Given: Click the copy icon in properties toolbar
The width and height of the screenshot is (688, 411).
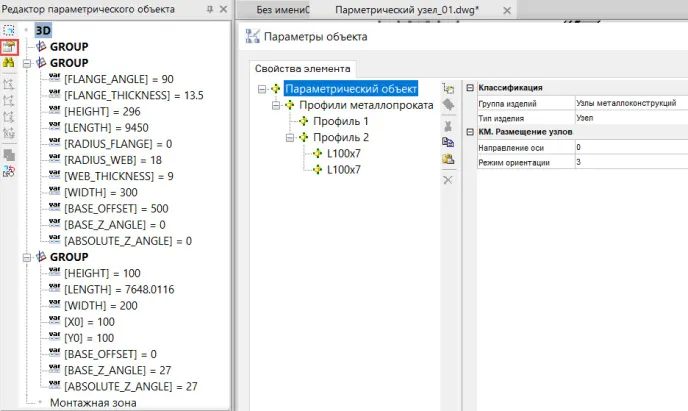Looking at the screenshot, I should click(x=448, y=143).
